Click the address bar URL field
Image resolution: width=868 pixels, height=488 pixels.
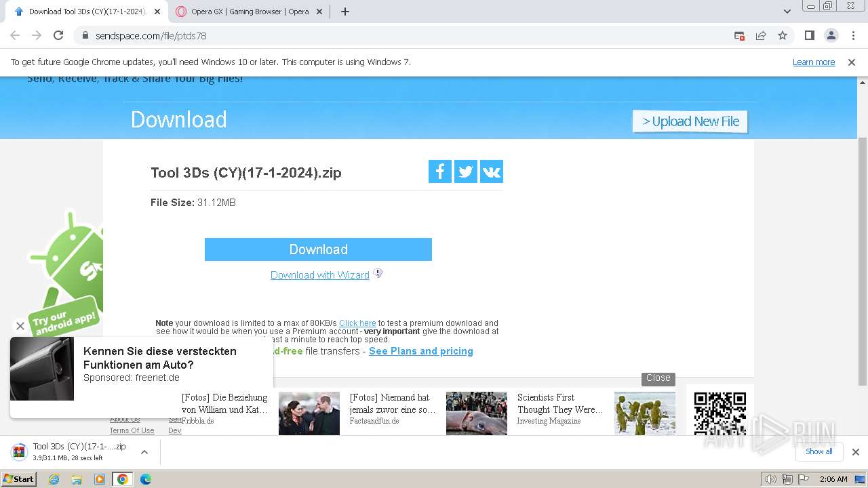(407, 35)
